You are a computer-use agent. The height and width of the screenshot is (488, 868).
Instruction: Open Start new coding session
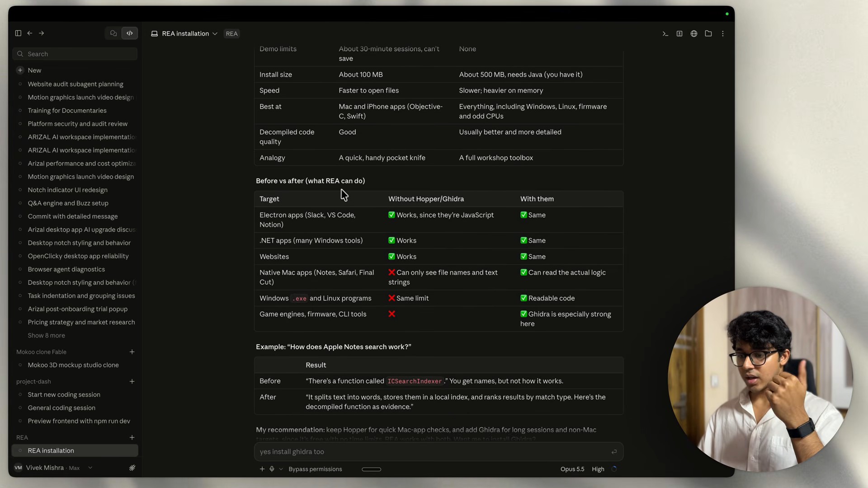64,394
